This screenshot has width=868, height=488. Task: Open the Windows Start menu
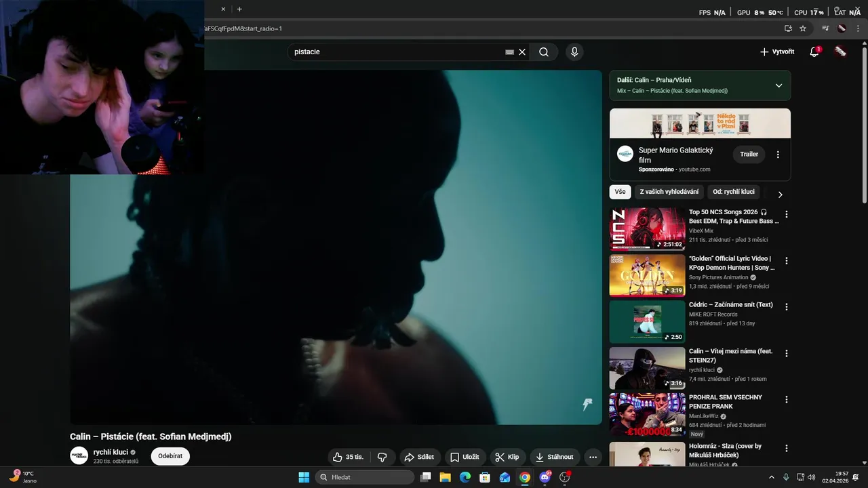[304, 477]
